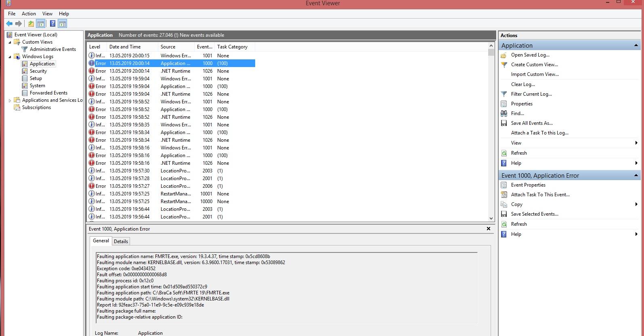Screen dimensions: 644x336
Task: Click the Save All Events disk icon
Action: 504,123
